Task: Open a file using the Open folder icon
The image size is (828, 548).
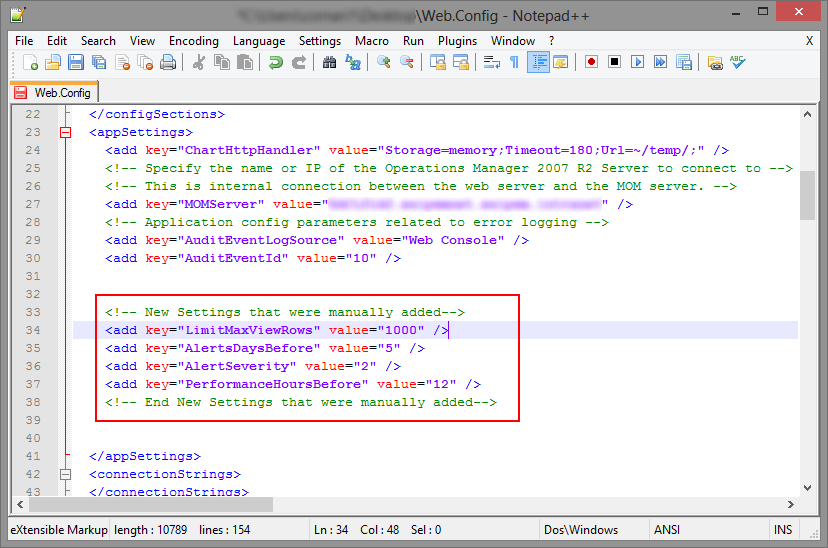Action: pos(53,62)
